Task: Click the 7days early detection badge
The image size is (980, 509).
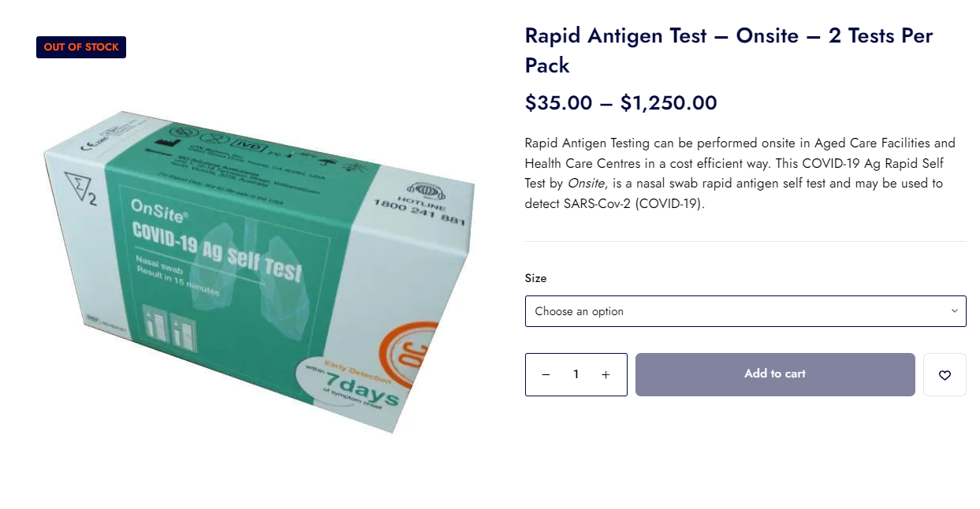Action: [x=347, y=383]
